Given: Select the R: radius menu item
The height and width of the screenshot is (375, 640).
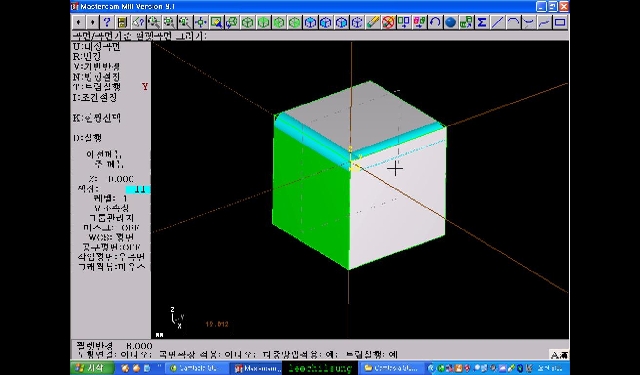Looking at the screenshot, I should [x=87, y=56].
